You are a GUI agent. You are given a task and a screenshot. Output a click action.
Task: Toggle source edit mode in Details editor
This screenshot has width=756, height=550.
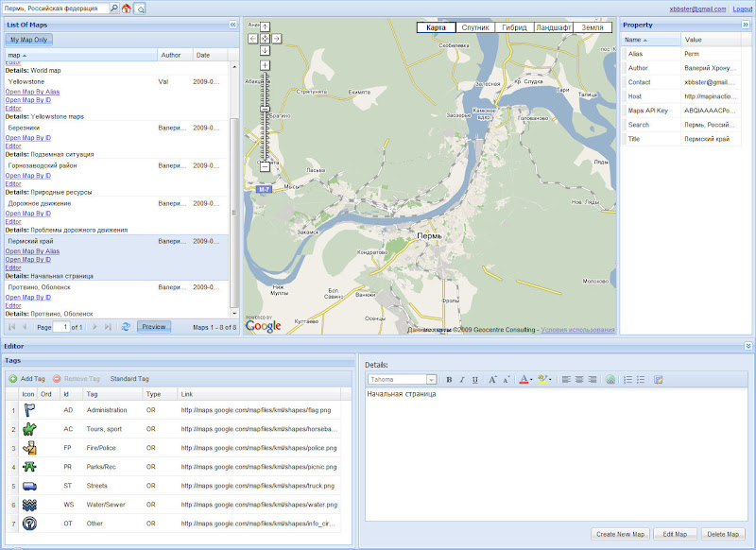[659, 380]
